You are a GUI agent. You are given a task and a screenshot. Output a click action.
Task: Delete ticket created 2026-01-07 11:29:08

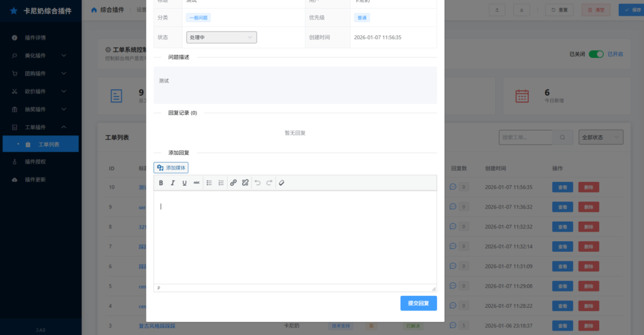[x=589, y=286]
